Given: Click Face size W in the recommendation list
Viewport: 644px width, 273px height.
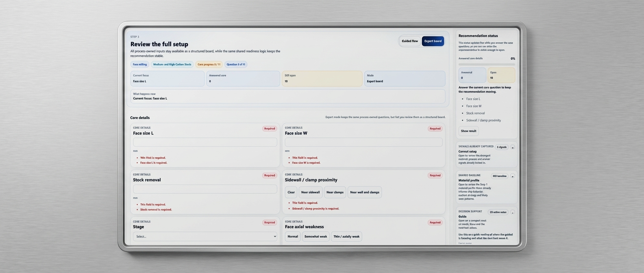Looking at the screenshot, I should point(474,106).
